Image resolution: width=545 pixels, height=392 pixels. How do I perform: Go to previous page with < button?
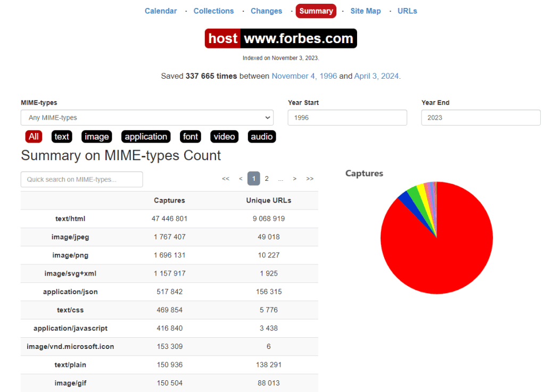coord(241,179)
